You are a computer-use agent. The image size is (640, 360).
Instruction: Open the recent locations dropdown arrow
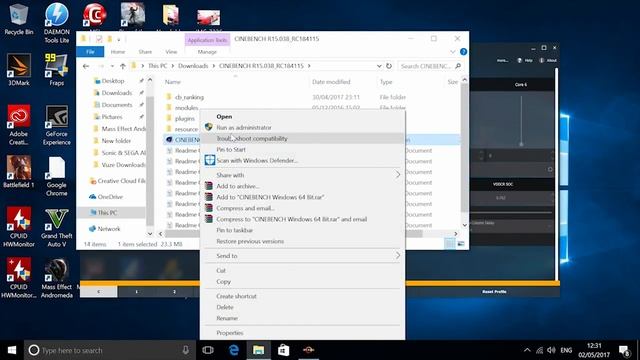click(x=112, y=66)
